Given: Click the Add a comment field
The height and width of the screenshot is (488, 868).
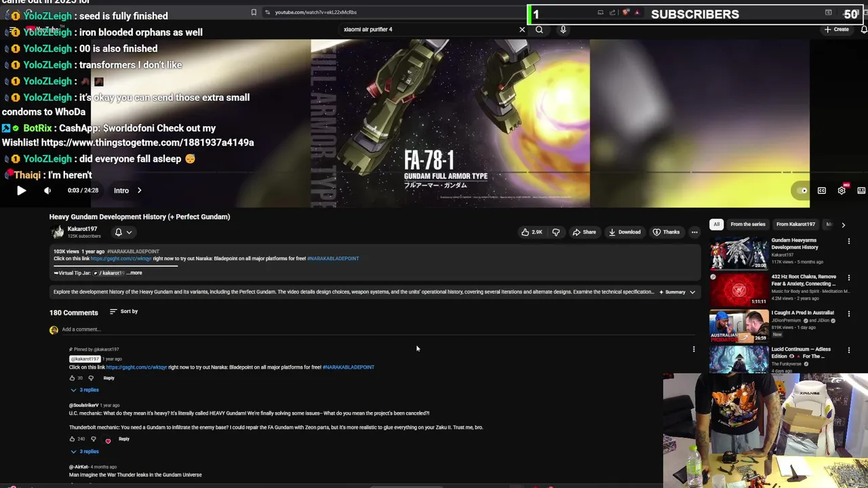Looking at the screenshot, I should (378, 329).
